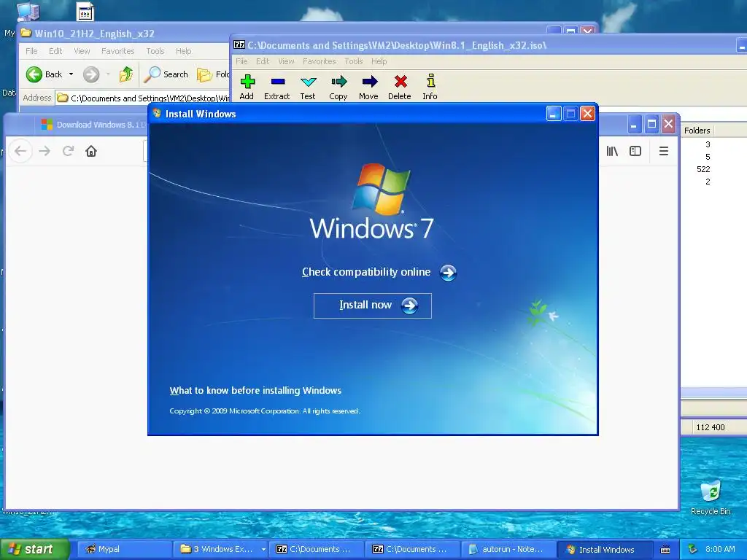Click the Copy icon in 7-Zip toolbar
The width and height of the screenshot is (747, 560).
(338, 82)
